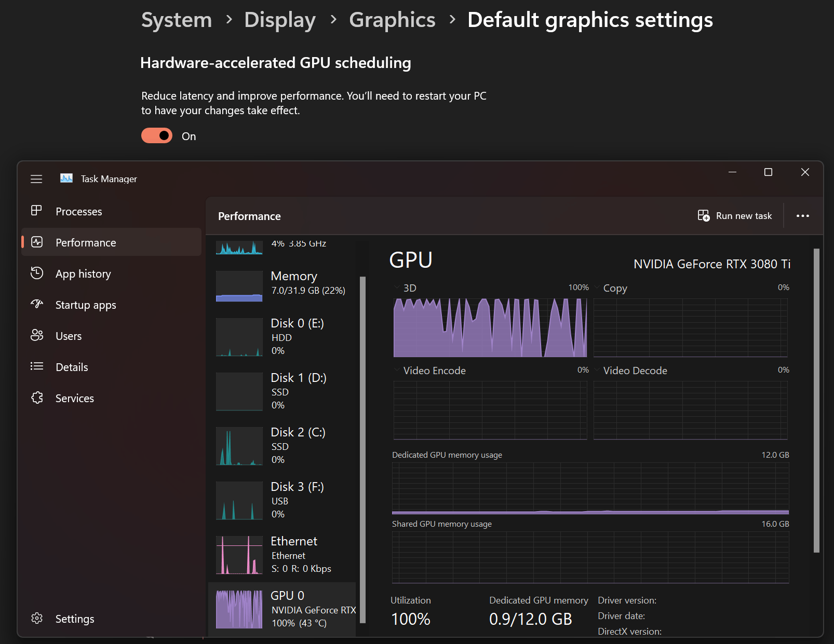Click the Run new task button label
The image size is (834, 644).
point(744,216)
